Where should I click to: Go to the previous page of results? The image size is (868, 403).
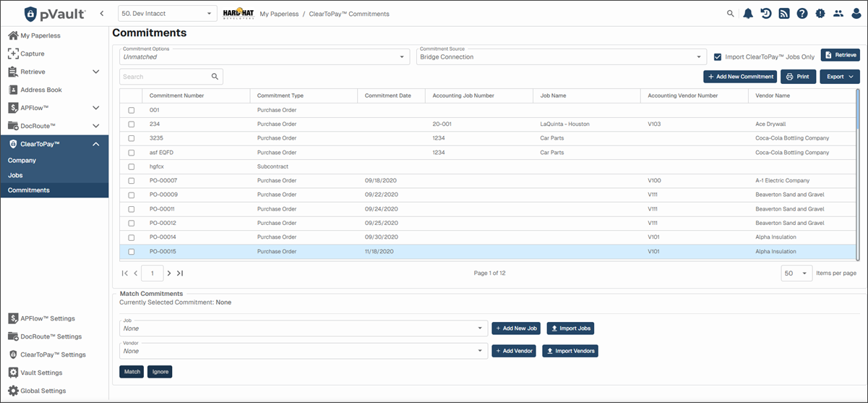point(136,273)
